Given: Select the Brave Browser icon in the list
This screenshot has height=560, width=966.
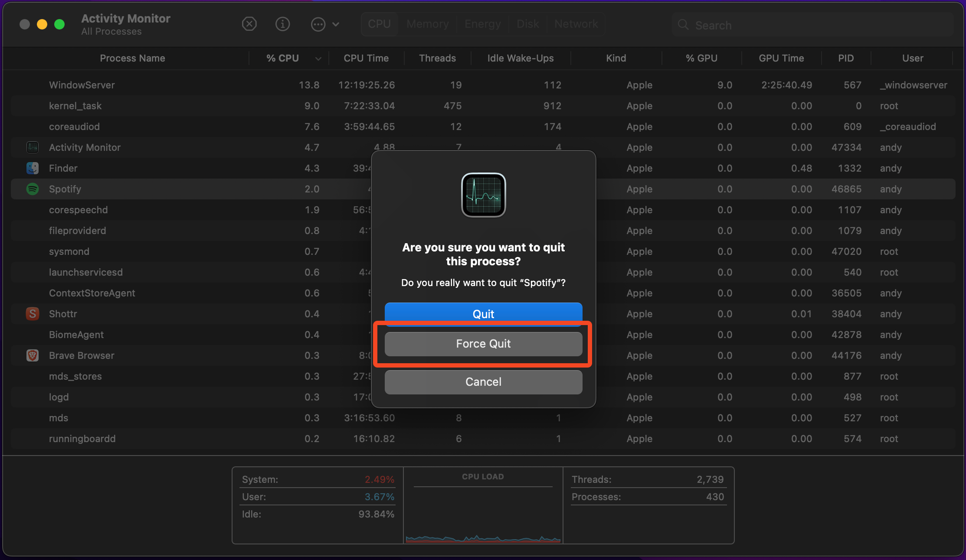Looking at the screenshot, I should click(33, 355).
